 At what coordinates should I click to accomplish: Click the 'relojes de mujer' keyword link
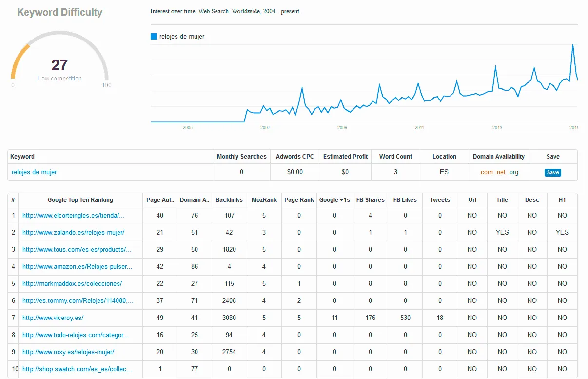(34, 172)
